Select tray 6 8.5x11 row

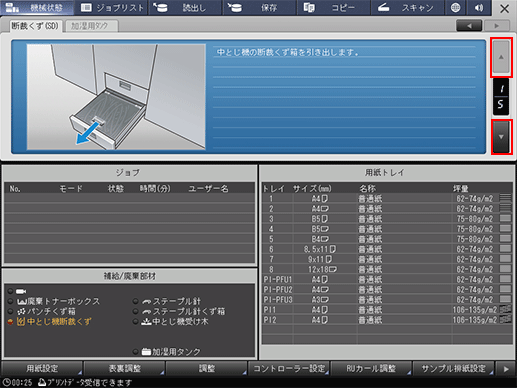(x=387, y=249)
